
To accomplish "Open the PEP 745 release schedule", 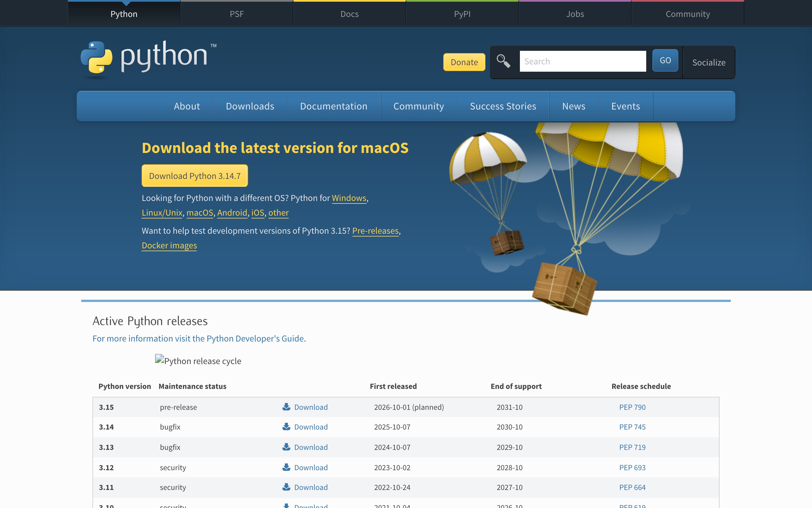I will 632,427.
